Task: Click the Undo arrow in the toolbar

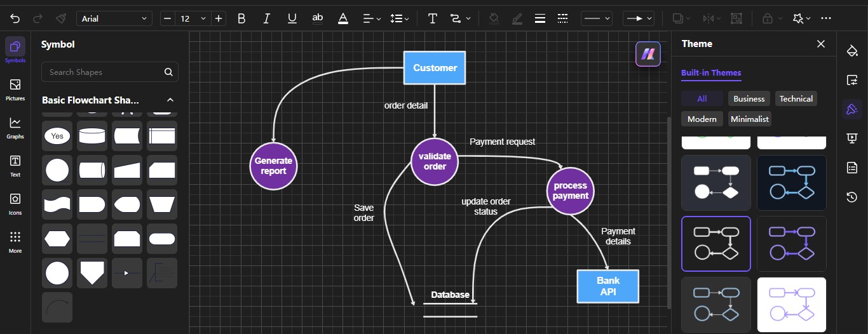Action: tap(15, 18)
